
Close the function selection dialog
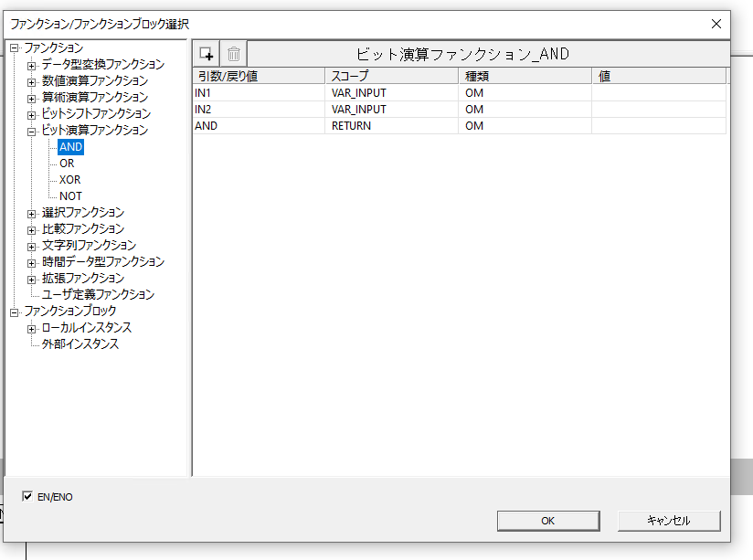[716, 25]
